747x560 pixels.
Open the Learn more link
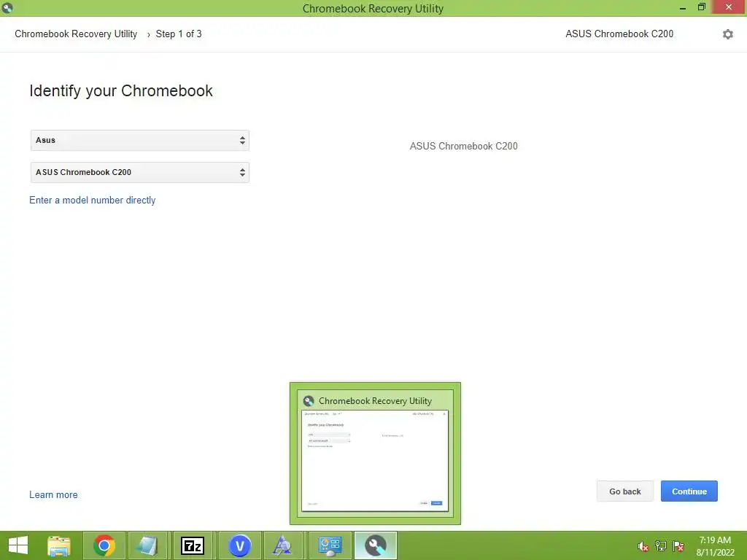(x=53, y=495)
